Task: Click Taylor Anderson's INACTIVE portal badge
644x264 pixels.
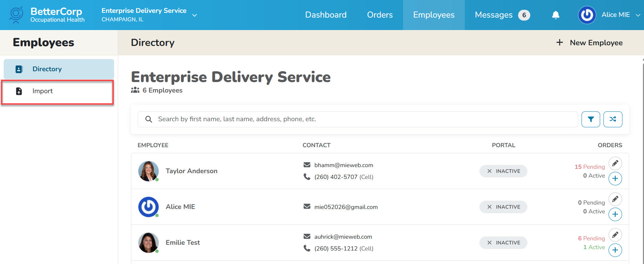Action: click(503, 171)
